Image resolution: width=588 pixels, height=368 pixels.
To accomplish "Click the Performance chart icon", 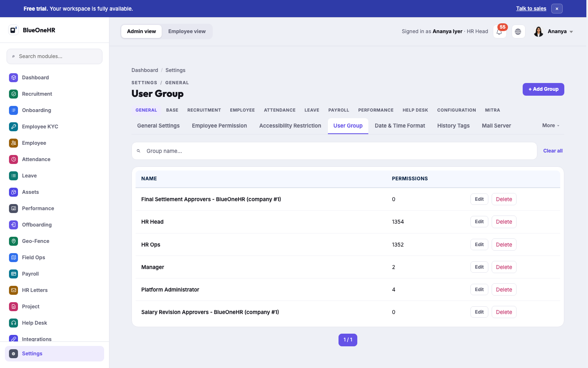I will [13, 209].
